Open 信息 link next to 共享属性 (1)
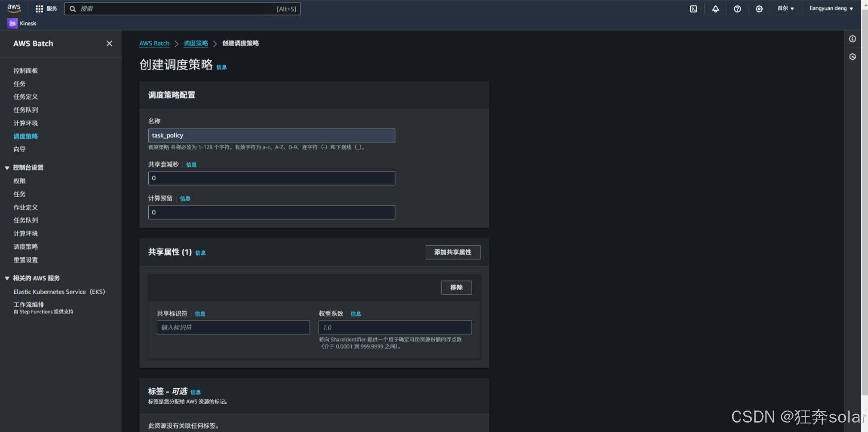The width and height of the screenshot is (868, 432). point(201,253)
